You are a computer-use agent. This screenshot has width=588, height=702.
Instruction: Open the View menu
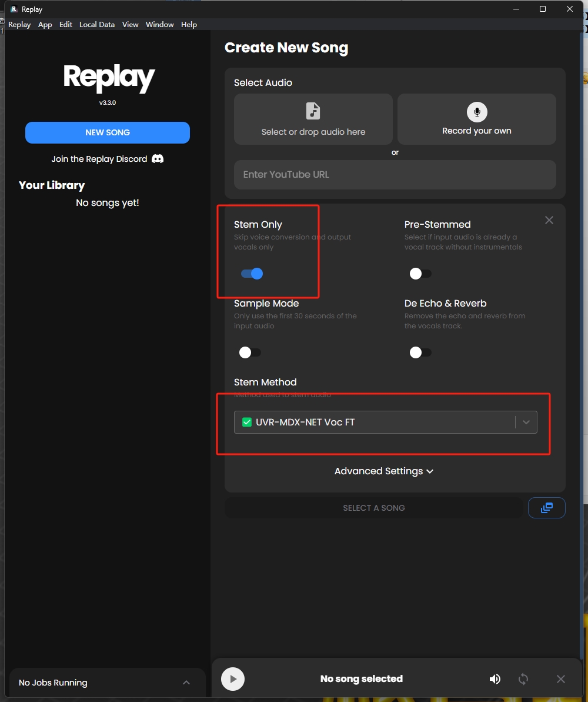[x=130, y=25]
